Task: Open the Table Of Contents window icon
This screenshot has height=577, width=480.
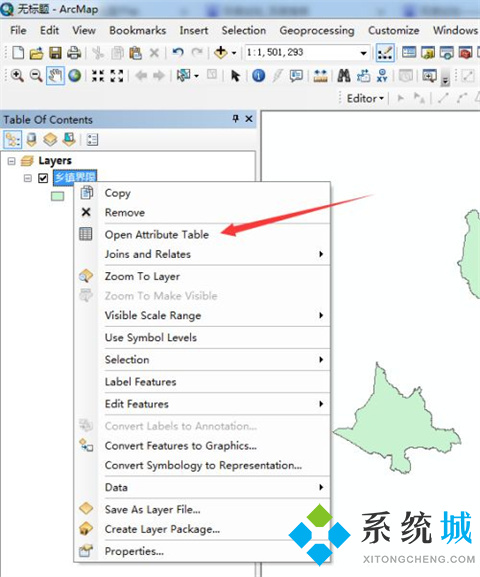Action: (409, 53)
